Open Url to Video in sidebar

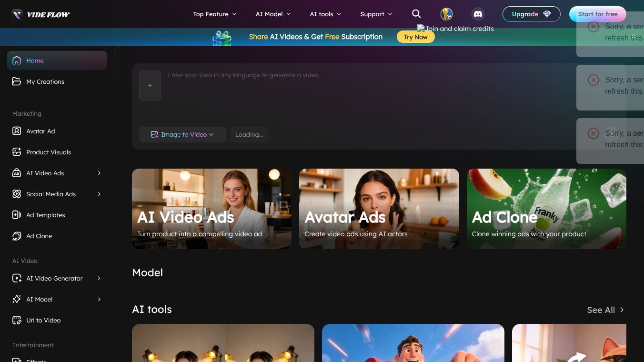pos(57,320)
